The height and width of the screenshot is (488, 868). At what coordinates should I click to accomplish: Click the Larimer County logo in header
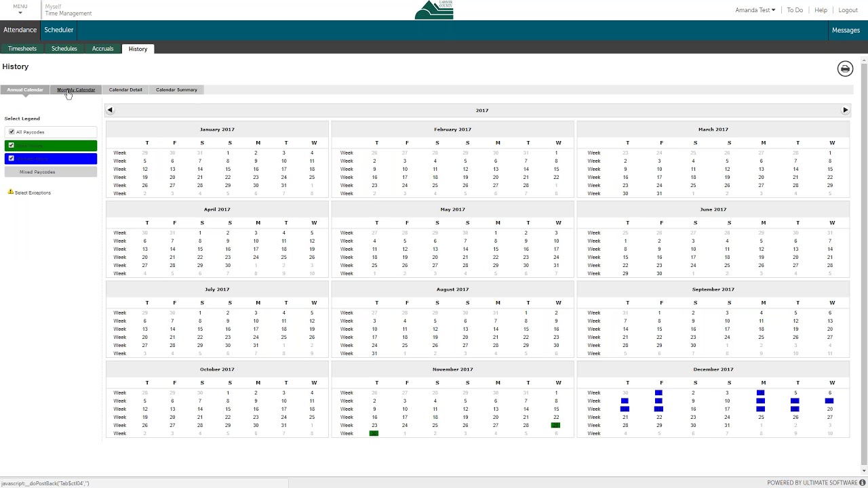click(x=434, y=10)
